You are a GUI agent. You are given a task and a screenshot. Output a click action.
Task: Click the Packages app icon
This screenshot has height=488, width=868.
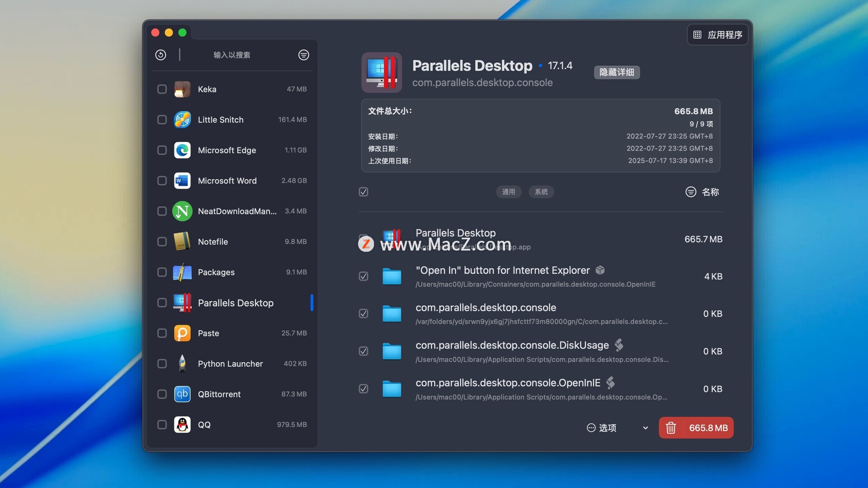tap(182, 272)
